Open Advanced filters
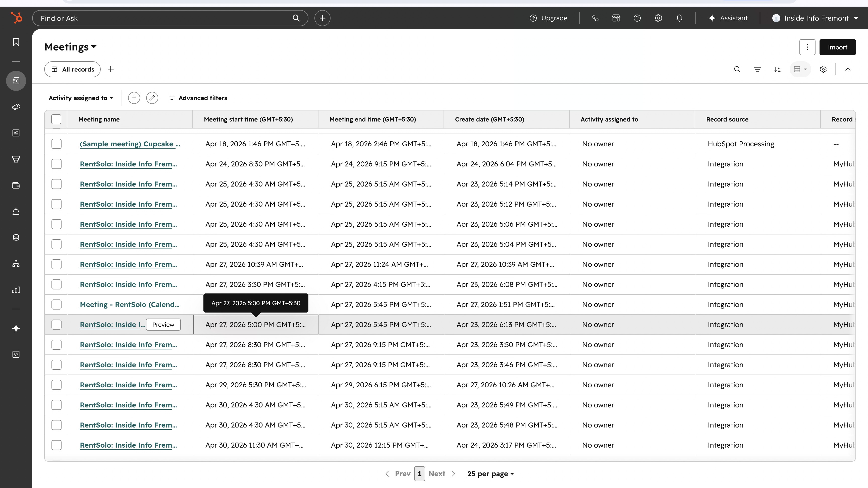This screenshot has width=868, height=488. click(x=198, y=98)
